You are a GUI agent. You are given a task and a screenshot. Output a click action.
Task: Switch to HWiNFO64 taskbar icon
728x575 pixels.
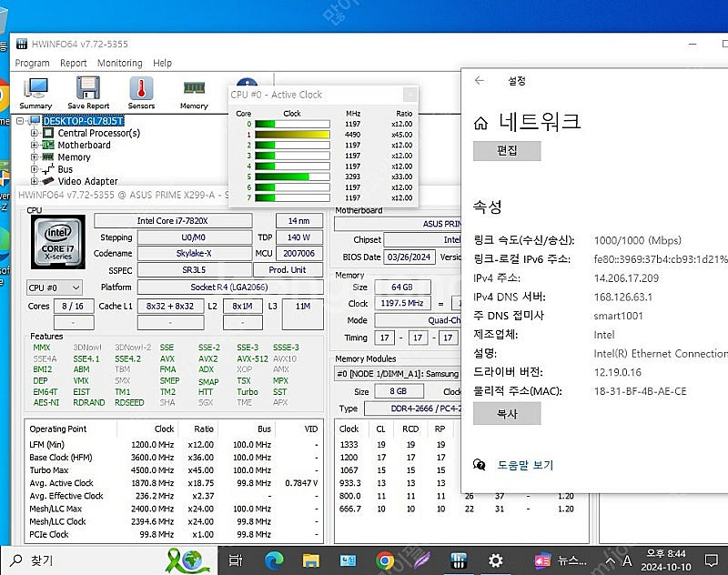pos(459,560)
